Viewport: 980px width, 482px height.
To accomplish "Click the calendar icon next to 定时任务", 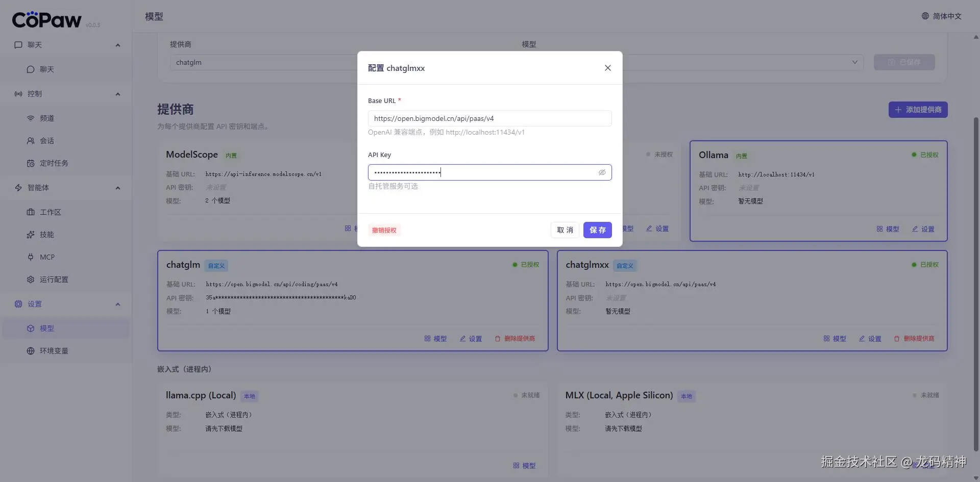I will (31, 163).
